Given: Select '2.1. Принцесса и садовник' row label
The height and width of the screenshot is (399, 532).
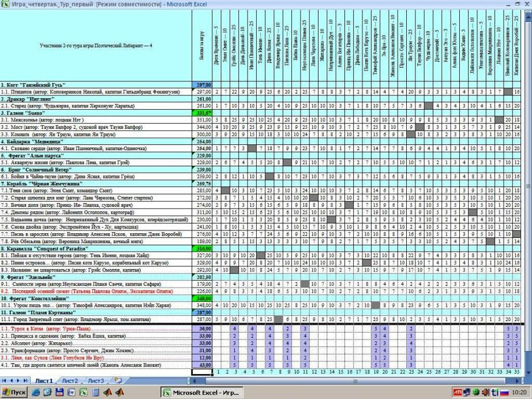Looking at the screenshot, I should coord(96,336).
